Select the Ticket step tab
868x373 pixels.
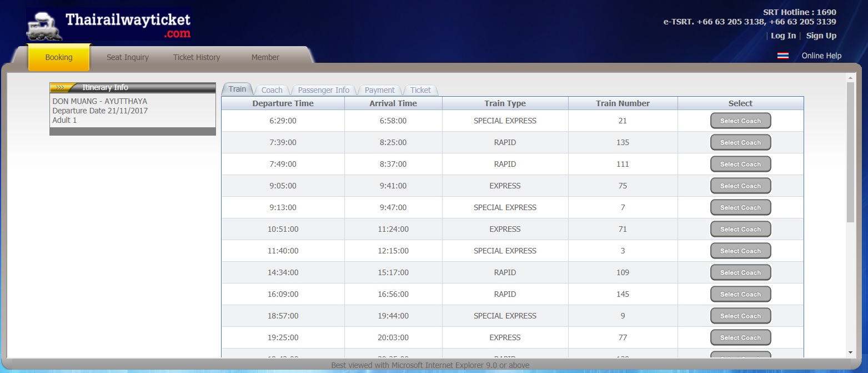click(420, 90)
